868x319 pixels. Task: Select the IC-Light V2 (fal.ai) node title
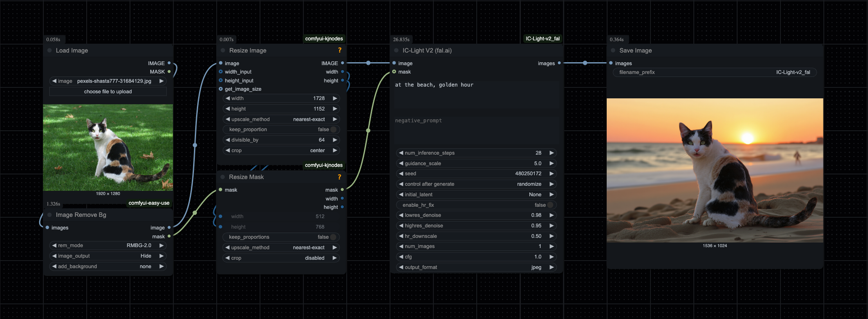(427, 50)
